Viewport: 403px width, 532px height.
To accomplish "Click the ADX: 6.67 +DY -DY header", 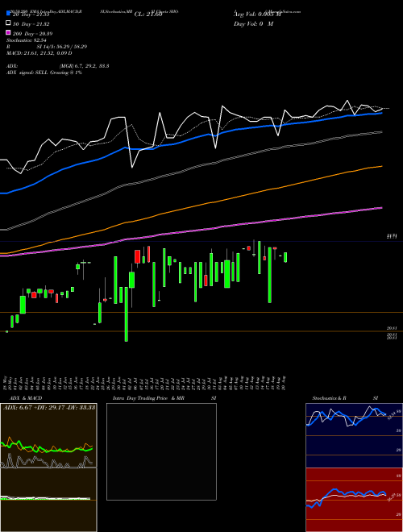I will tap(49, 407).
